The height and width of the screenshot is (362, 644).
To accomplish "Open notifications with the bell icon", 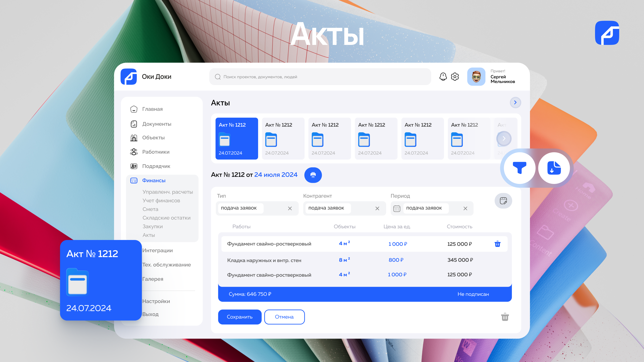I will (443, 77).
